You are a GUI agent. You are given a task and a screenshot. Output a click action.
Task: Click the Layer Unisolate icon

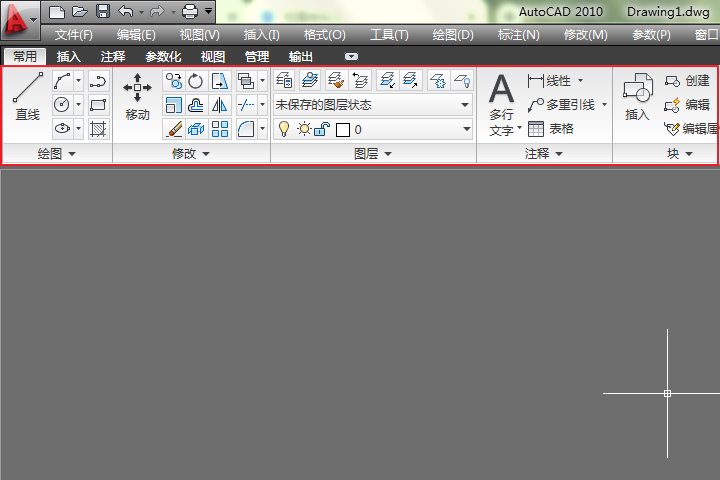pos(410,80)
